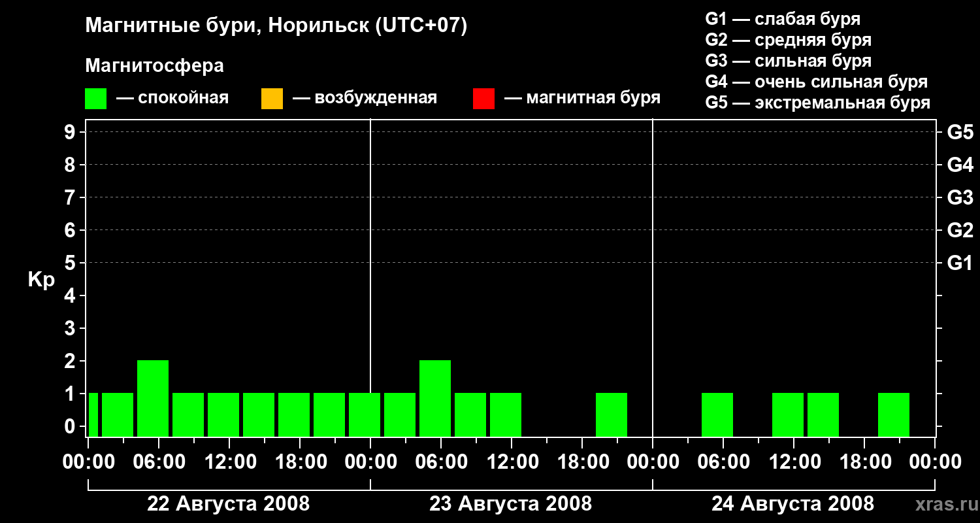
Task: Click the Kp 2 bar on 23 August
Action: pyautogui.click(x=435, y=398)
